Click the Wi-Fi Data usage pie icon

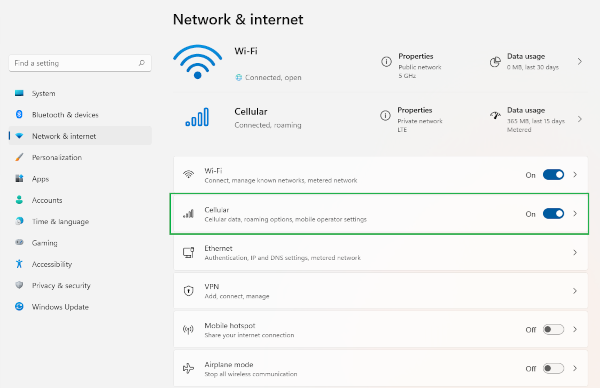495,62
